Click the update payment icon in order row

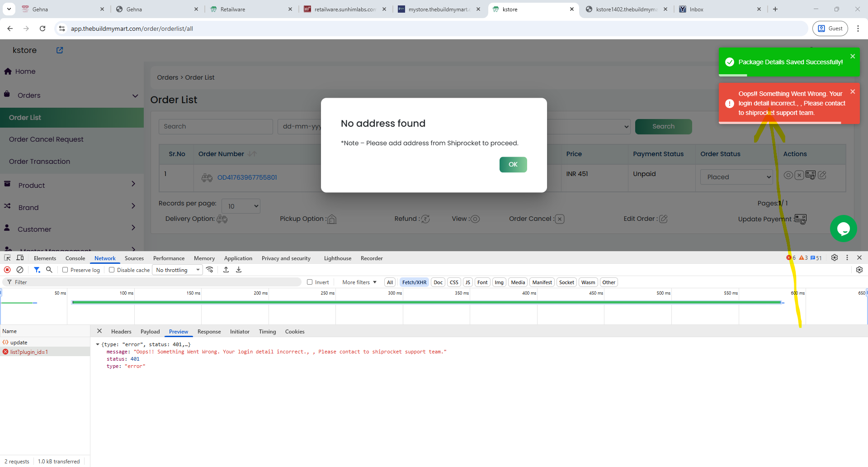[x=811, y=175]
